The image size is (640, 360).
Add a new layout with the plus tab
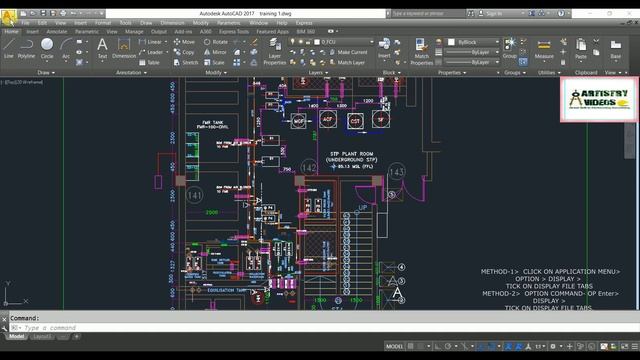76,336
